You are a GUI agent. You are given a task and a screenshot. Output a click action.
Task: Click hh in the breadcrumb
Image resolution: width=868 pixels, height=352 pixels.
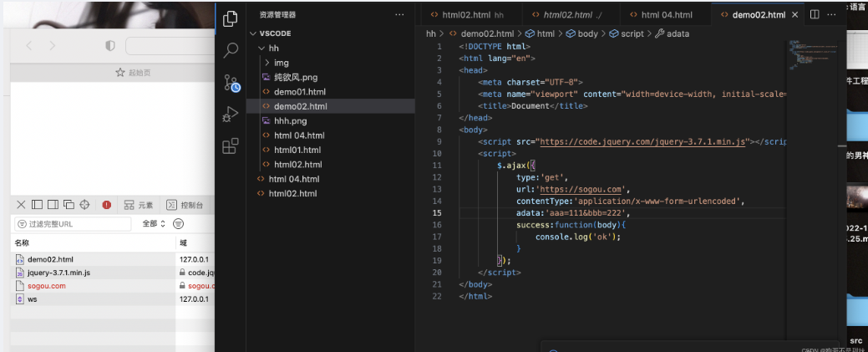pos(431,33)
